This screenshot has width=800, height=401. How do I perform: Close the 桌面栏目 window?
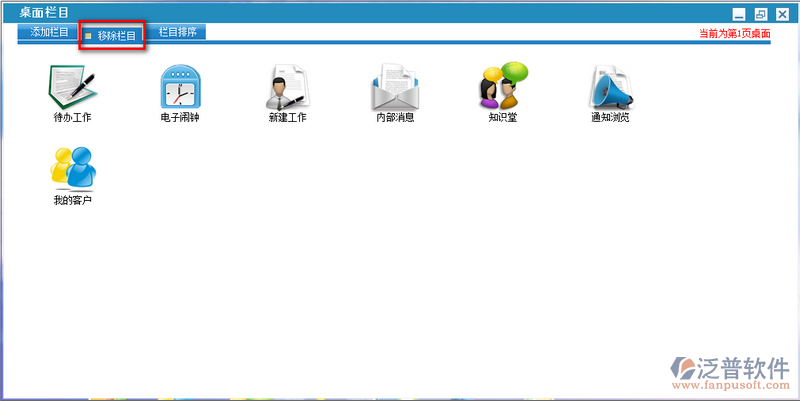point(782,14)
